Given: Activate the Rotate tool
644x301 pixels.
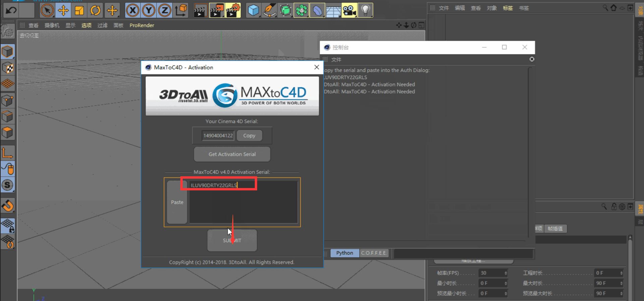Looking at the screenshot, I should 96,10.
